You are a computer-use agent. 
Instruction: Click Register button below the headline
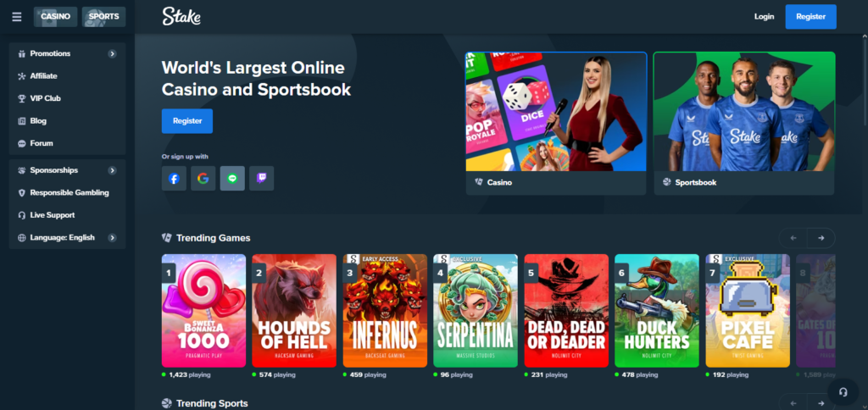click(x=187, y=120)
